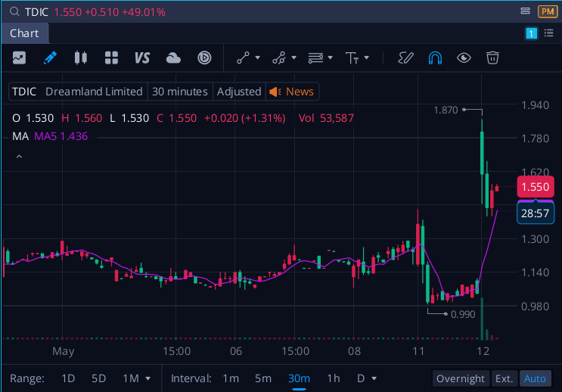This screenshot has height=392, width=562.
Task: Click the area chart icon in the toolbar
Action: (20, 58)
